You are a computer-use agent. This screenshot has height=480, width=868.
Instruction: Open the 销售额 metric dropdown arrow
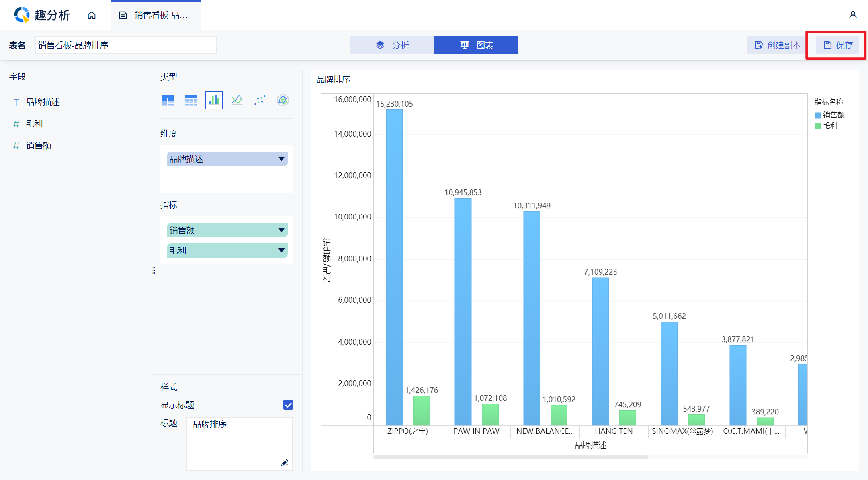pyautogui.click(x=281, y=230)
